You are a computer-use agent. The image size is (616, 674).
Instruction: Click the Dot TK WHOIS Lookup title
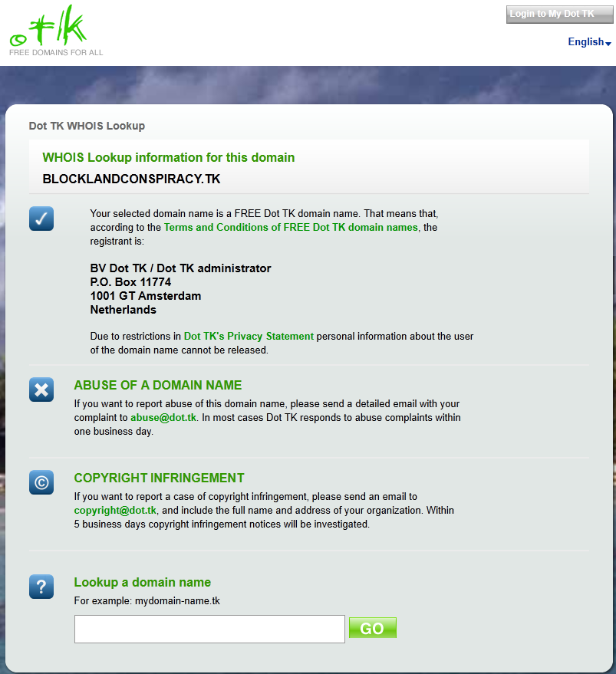point(87,126)
